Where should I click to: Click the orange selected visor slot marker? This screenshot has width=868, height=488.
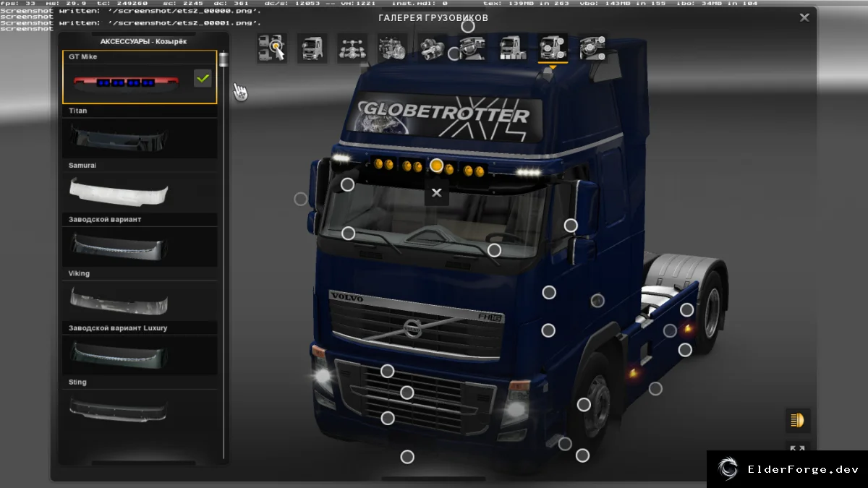[x=436, y=166]
